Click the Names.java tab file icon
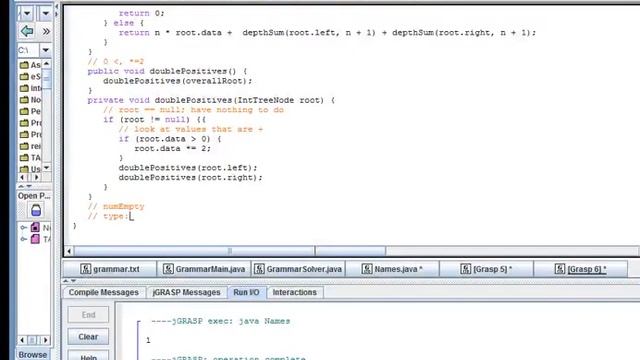 [x=367, y=269]
